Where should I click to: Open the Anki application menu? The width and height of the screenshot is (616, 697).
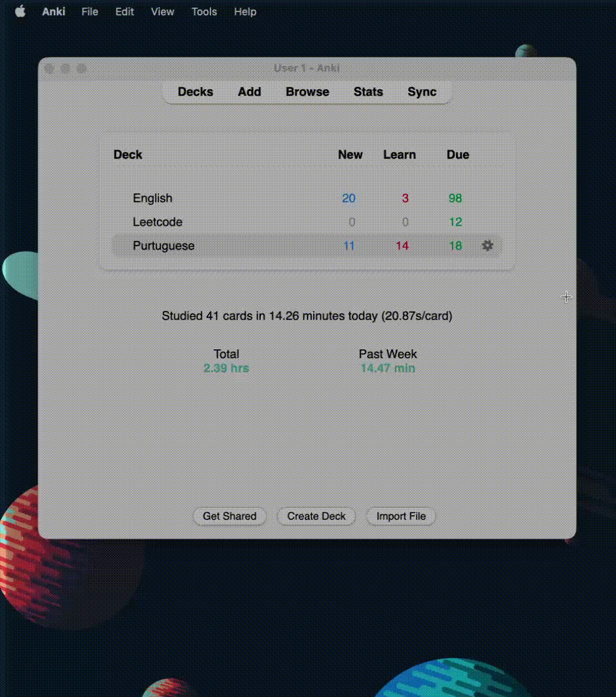pyautogui.click(x=54, y=12)
